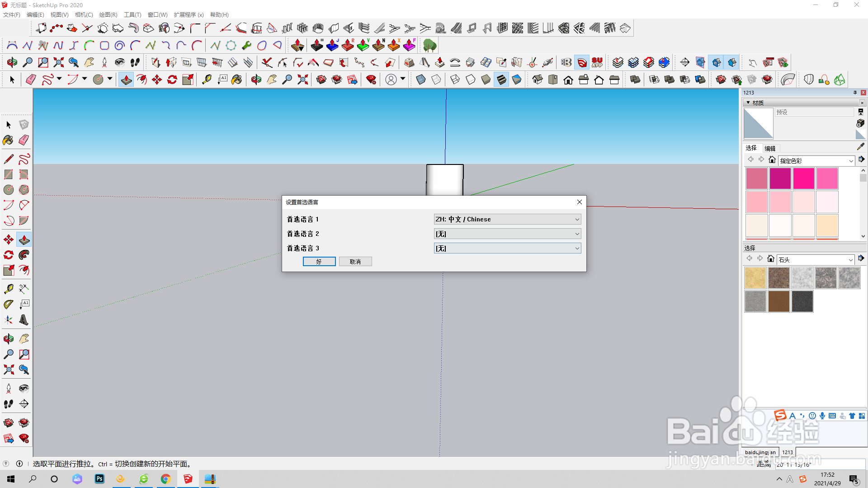The height and width of the screenshot is (488, 868).
Task: Switch to the 编辑 tab in materials panel
Action: point(770,148)
